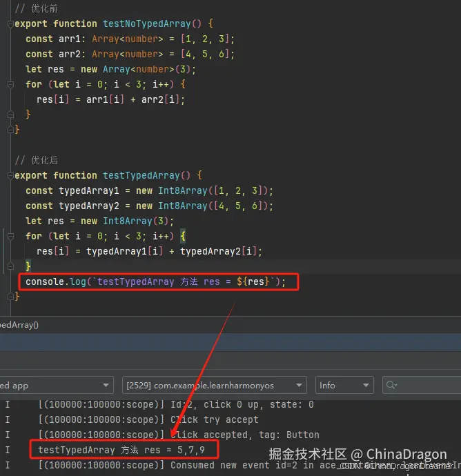Viewport: 461px width, 476px height.
Task: Click fold end marker of second for loop
Action: click(x=10, y=266)
